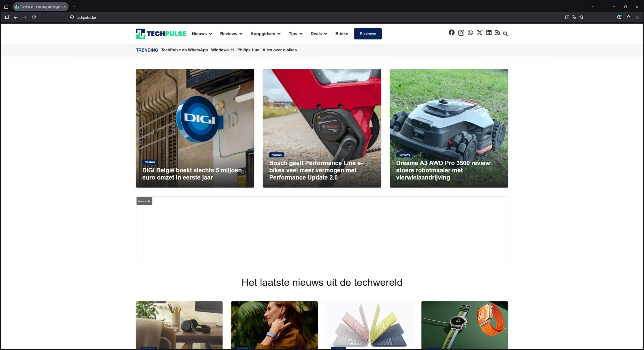
Task: Click NIEUWS tag on Bosch article
Action: (x=277, y=155)
